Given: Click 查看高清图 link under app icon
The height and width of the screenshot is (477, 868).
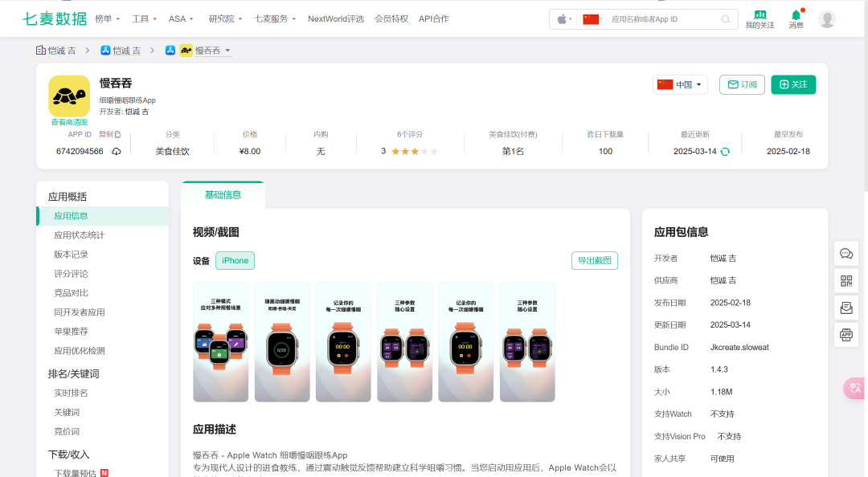Looking at the screenshot, I should click(x=69, y=122).
